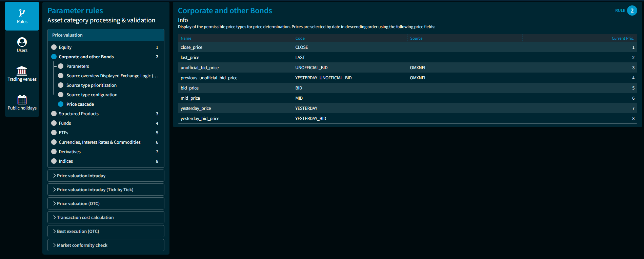
Task: Sort by the Current Prio. column header
Action: (x=623, y=38)
